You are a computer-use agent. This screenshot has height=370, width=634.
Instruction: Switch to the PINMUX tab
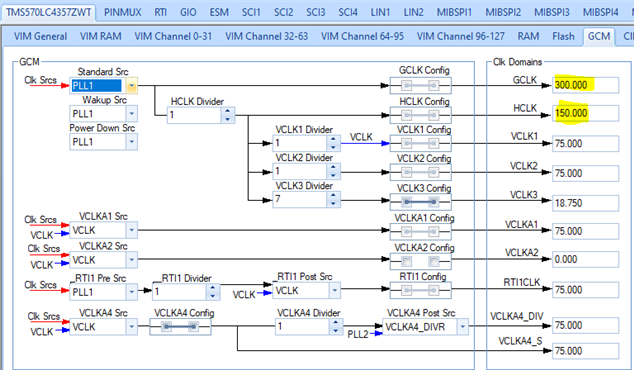(x=123, y=12)
